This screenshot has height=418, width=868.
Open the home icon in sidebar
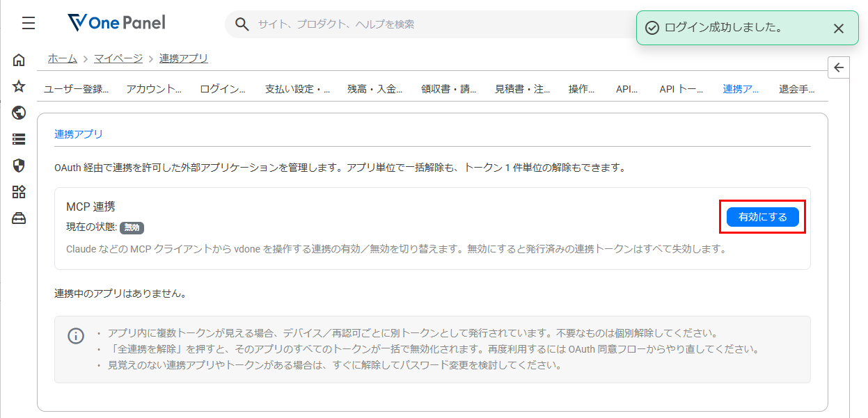(19, 60)
